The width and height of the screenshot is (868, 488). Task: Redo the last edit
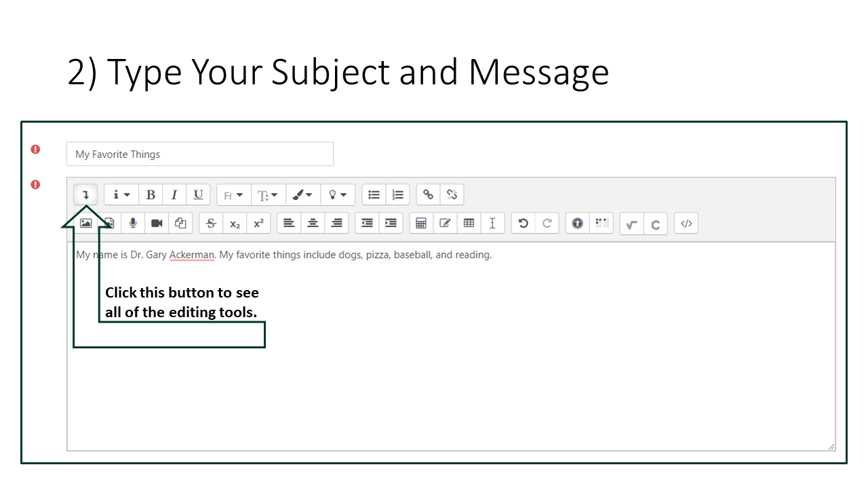click(547, 223)
